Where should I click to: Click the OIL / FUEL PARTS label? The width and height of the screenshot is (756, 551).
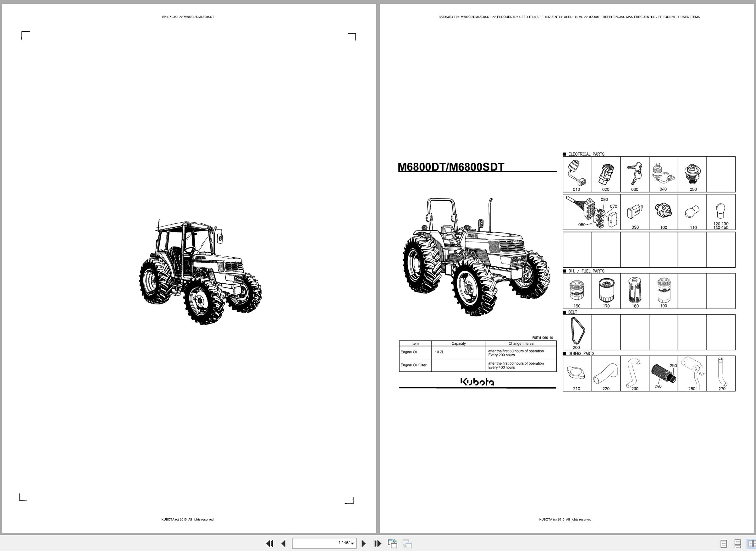(x=586, y=271)
